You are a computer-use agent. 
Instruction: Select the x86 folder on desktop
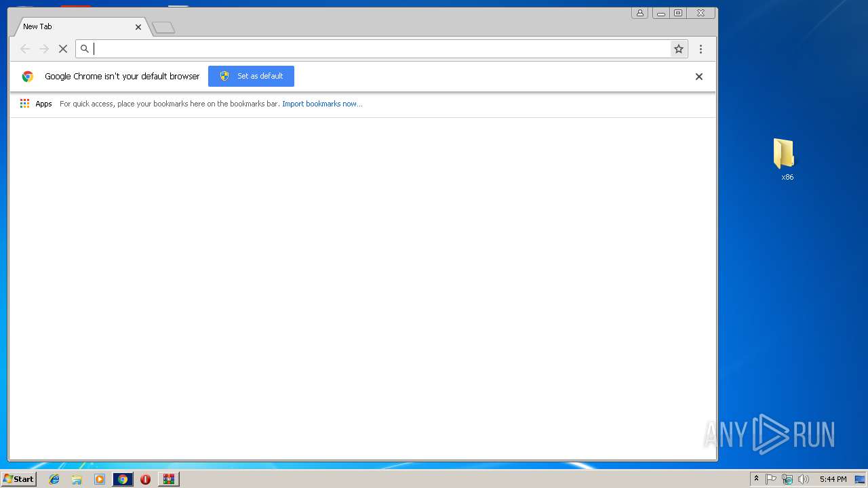coord(785,160)
